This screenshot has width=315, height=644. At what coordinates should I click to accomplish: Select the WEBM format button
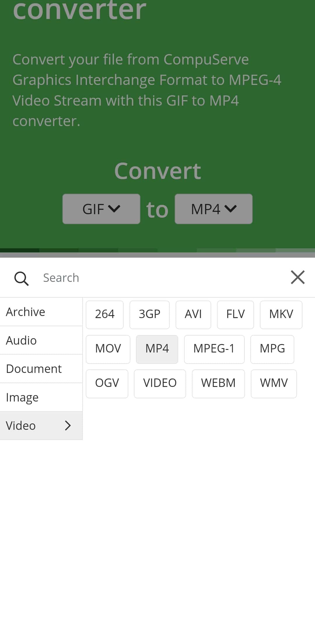(218, 383)
